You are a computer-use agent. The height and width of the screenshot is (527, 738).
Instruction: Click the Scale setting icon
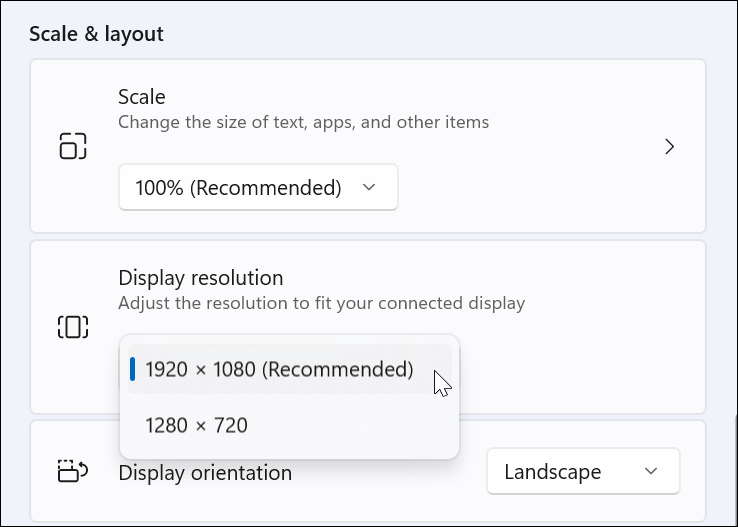[x=73, y=146]
